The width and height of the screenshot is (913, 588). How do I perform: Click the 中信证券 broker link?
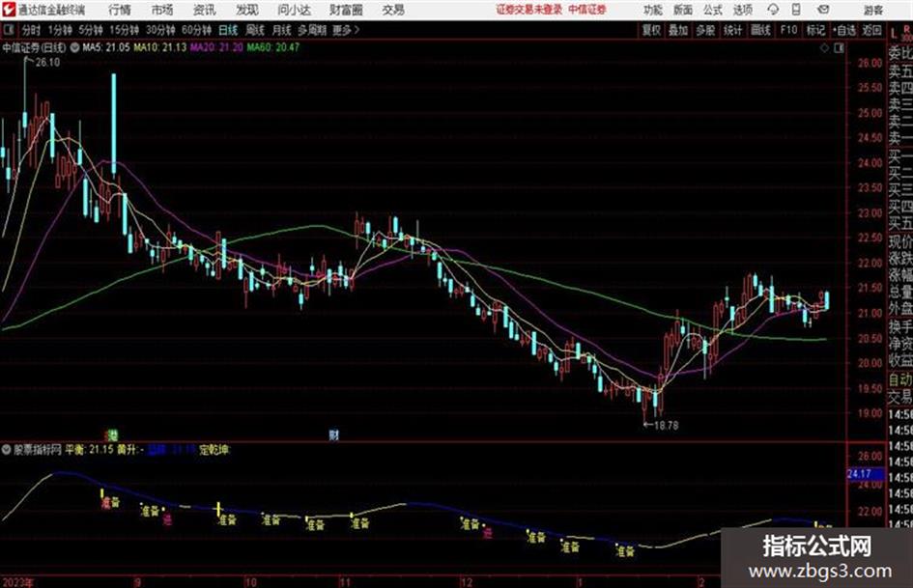tap(587, 10)
